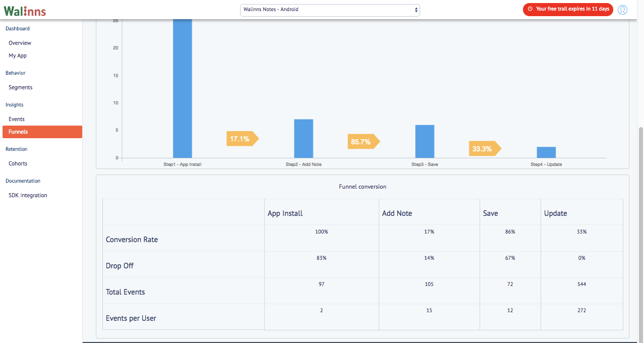Click the Insights section heading
This screenshot has width=644, height=343.
pyautogui.click(x=15, y=105)
